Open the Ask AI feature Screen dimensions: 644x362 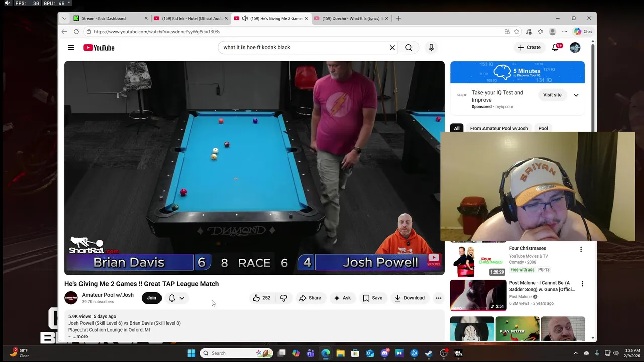(342, 298)
